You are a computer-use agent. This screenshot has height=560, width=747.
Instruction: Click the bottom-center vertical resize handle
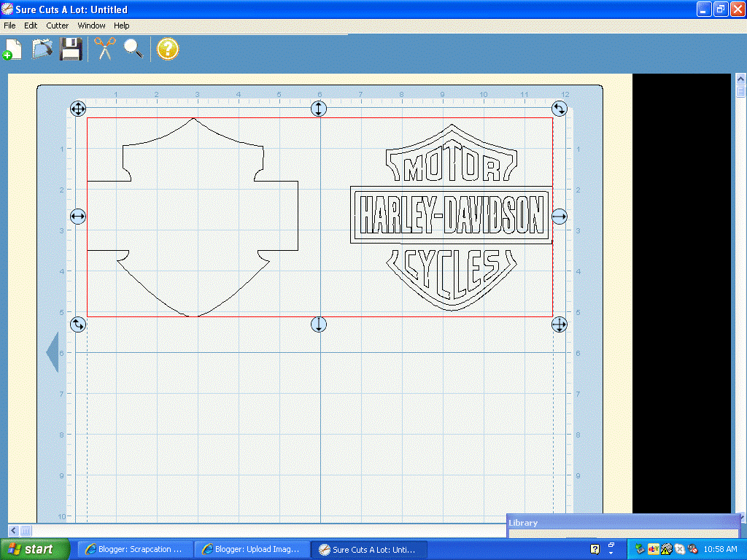pyautogui.click(x=319, y=324)
